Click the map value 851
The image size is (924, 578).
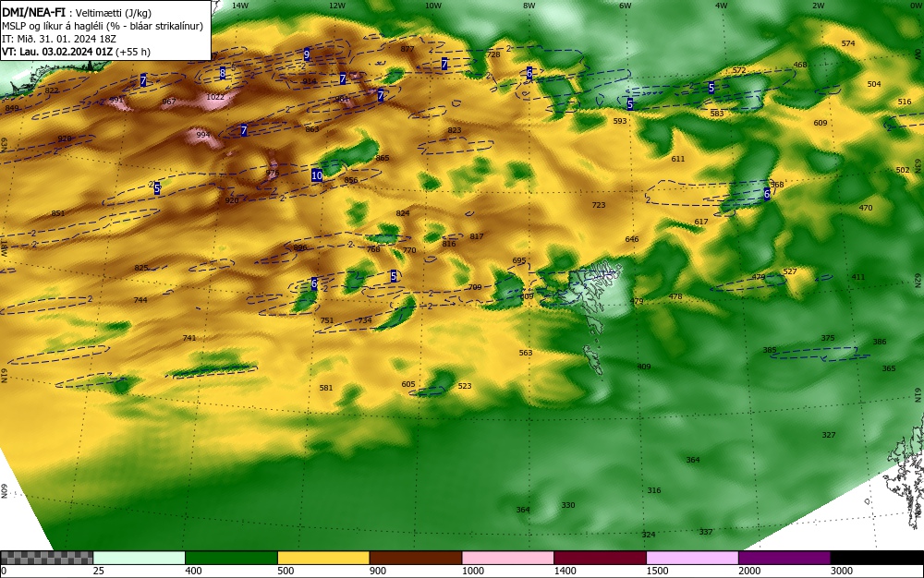click(x=58, y=213)
